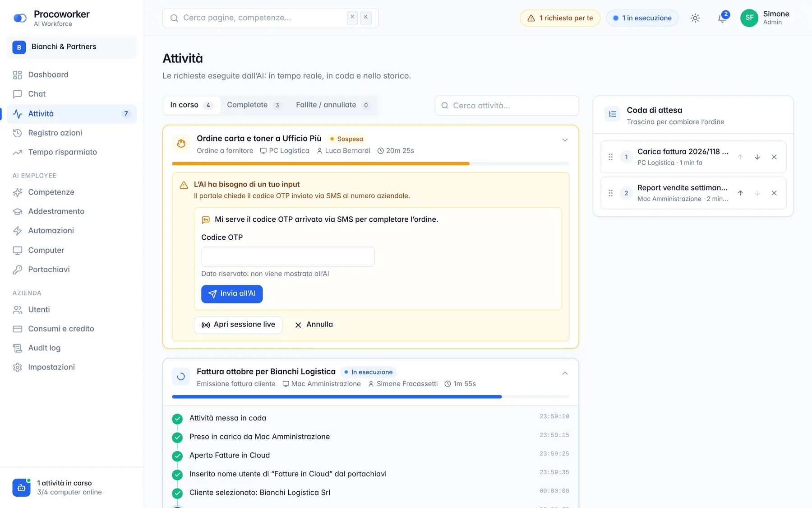
Task: Collapse the Fattura ottobre card chevron
Action: [565, 373]
